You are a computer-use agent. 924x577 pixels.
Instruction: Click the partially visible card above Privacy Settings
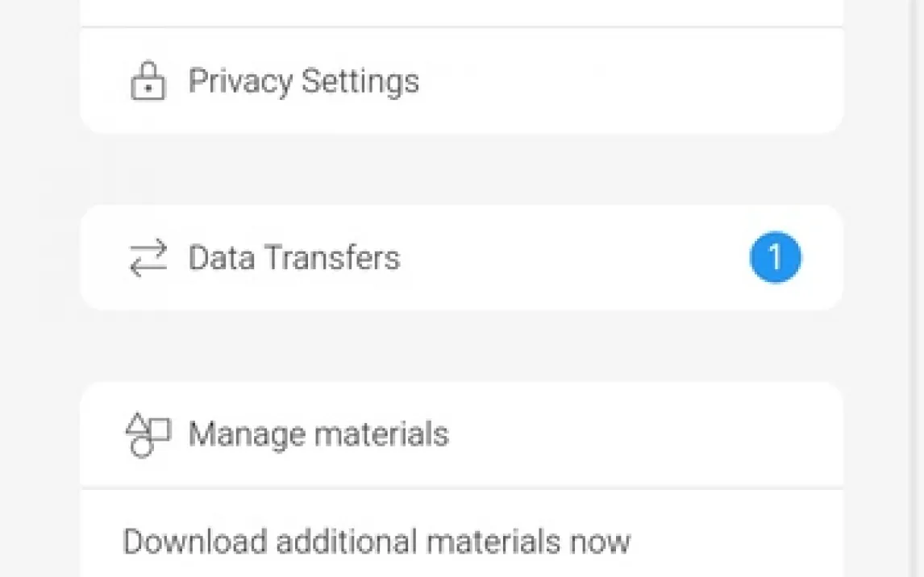point(461,12)
